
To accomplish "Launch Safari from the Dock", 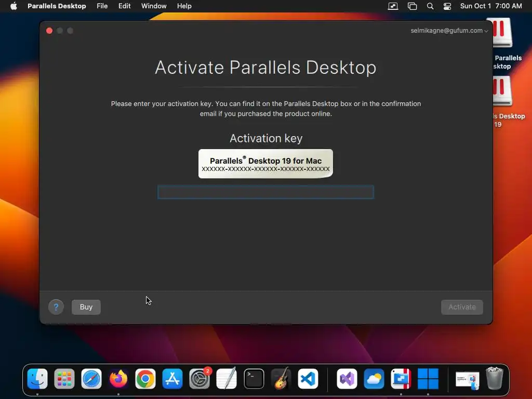I will tap(91, 379).
